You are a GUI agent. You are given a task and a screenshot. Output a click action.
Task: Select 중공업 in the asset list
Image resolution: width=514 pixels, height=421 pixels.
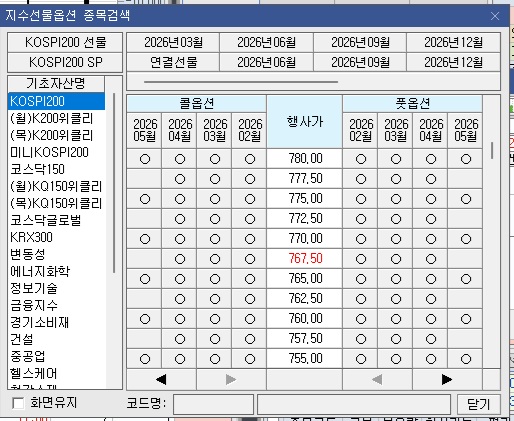point(56,356)
